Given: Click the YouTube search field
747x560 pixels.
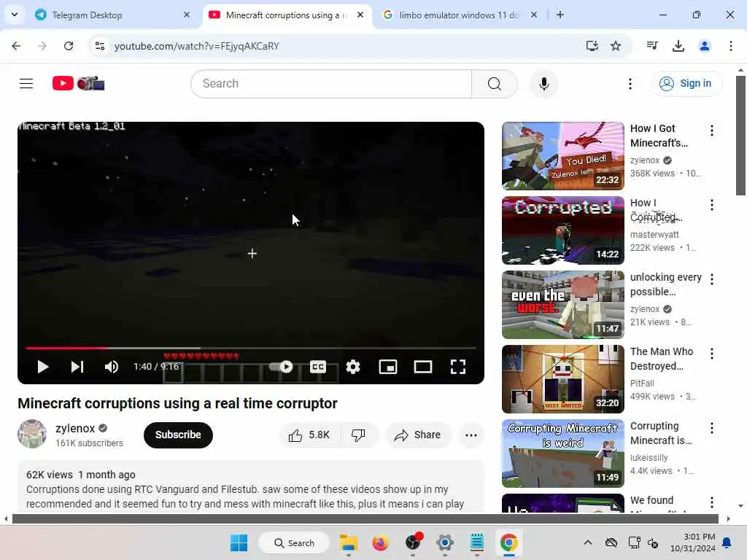Looking at the screenshot, I should [332, 84].
